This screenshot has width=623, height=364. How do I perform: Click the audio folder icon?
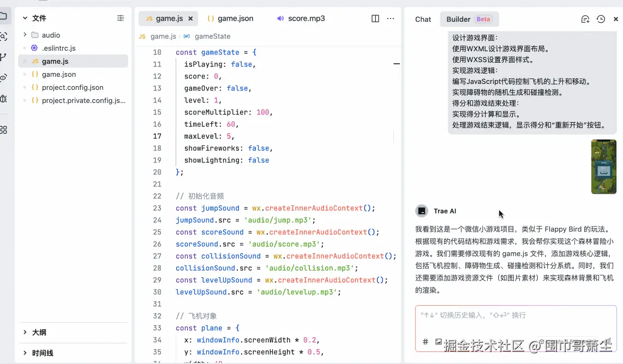point(35,35)
